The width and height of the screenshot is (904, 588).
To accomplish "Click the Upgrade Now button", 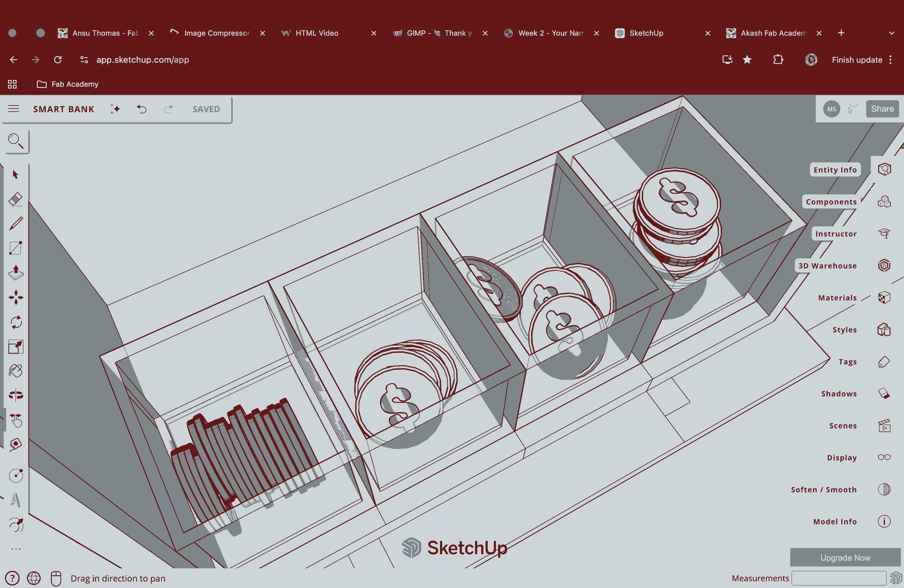I will pyautogui.click(x=845, y=558).
